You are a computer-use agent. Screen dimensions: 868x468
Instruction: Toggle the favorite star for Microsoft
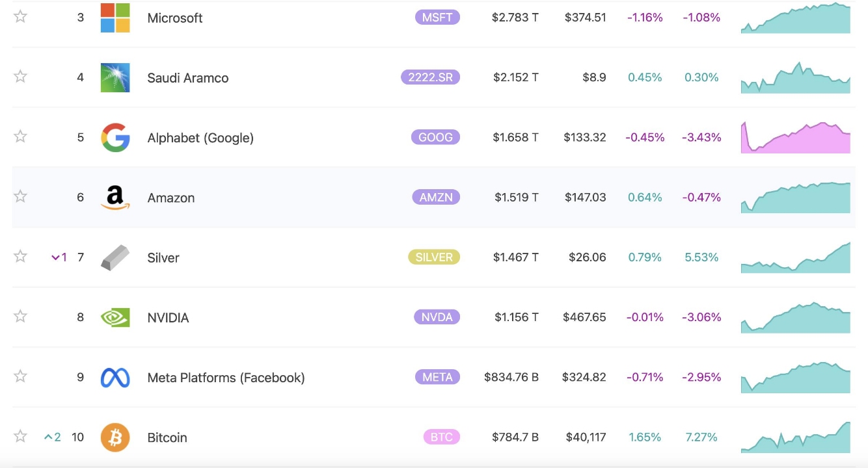[20, 17]
